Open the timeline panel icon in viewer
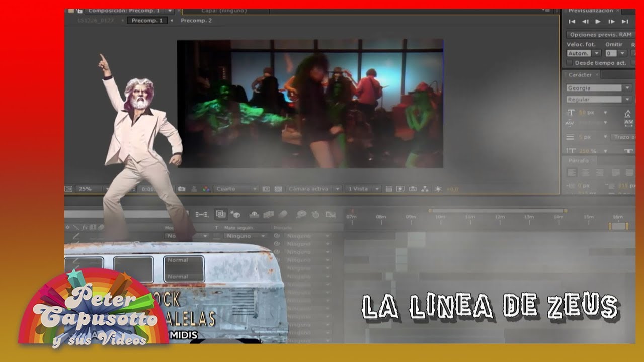644x362 pixels. tap(413, 189)
